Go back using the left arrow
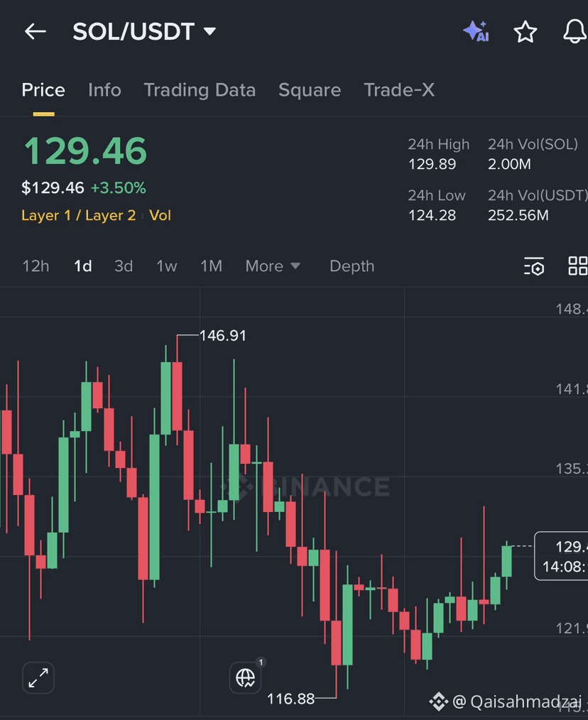This screenshot has width=588, height=720. click(36, 32)
